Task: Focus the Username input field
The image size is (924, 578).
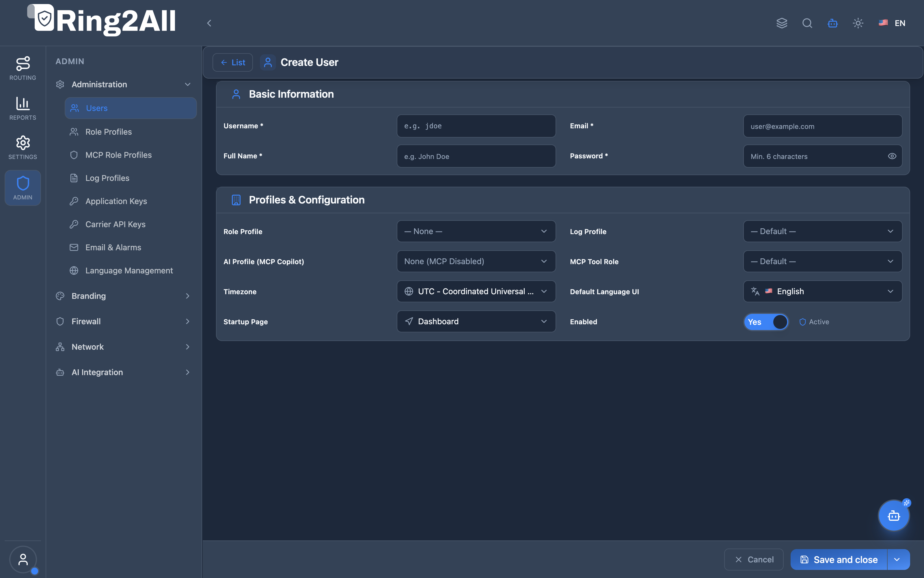Action: tap(476, 126)
